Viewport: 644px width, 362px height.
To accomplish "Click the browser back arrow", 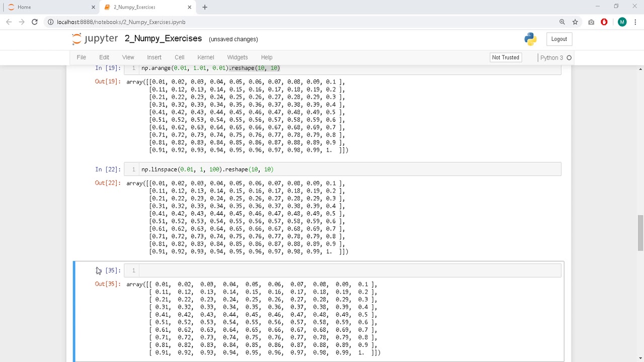I will (9, 22).
